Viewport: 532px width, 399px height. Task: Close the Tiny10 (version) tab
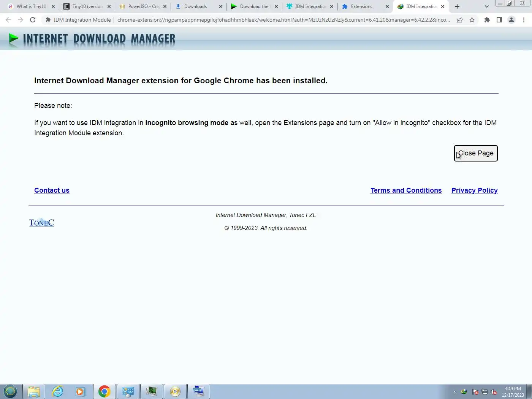click(109, 6)
